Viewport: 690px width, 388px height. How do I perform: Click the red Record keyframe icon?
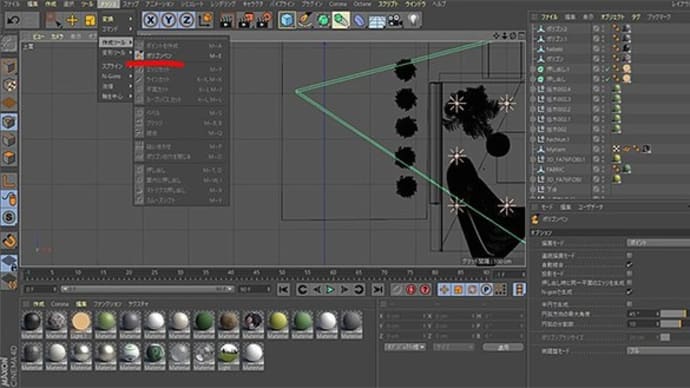[411, 289]
